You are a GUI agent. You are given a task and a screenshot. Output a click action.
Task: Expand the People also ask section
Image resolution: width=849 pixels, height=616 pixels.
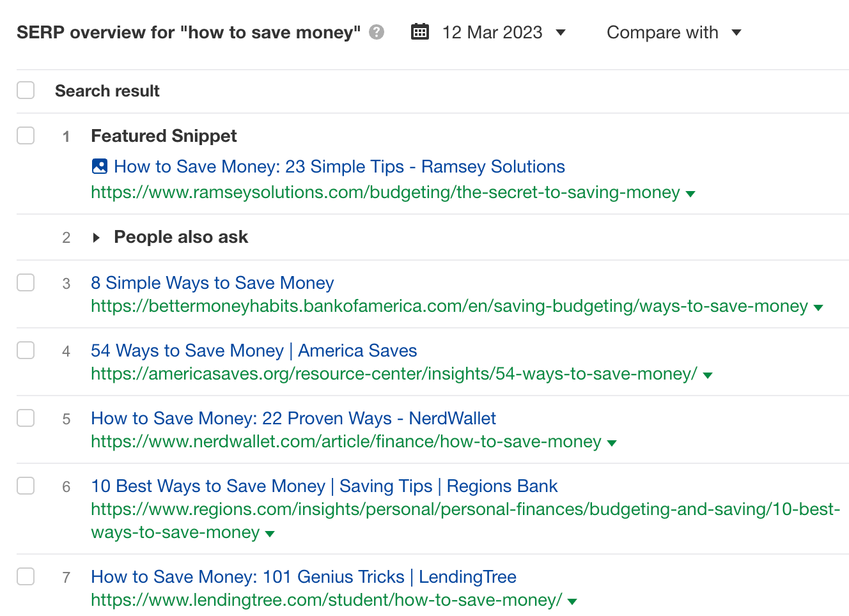coord(96,237)
